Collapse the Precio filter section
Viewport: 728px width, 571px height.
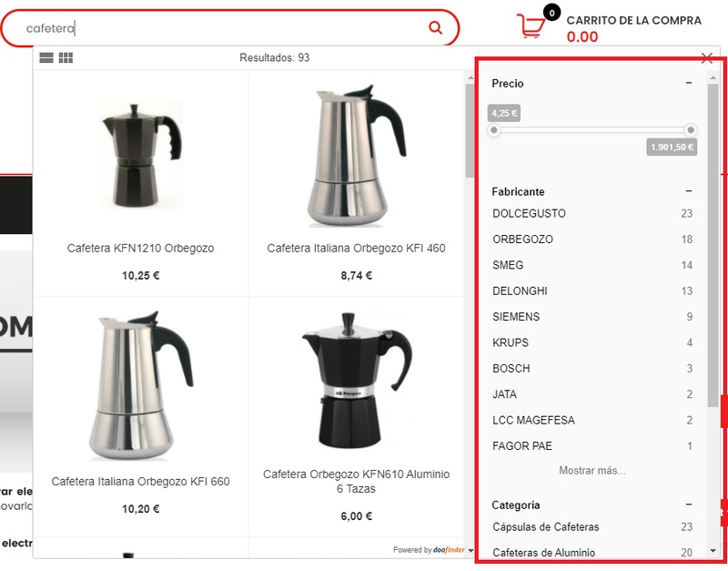click(x=689, y=83)
